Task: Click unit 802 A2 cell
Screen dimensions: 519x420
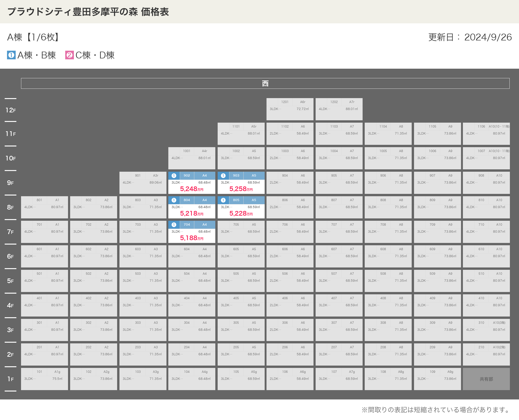Action: click(x=94, y=207)
